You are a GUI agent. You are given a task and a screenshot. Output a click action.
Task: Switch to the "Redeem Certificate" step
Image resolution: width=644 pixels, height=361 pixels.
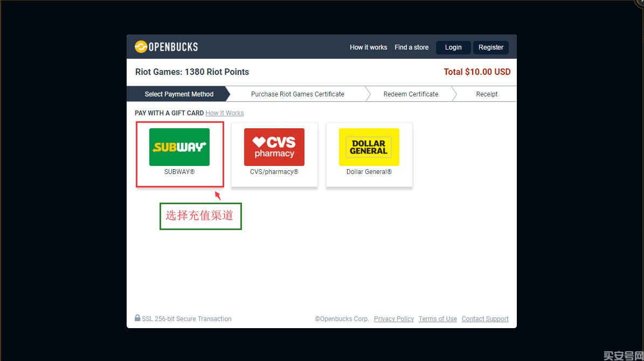pyautogui.click(x=411, y=94)
